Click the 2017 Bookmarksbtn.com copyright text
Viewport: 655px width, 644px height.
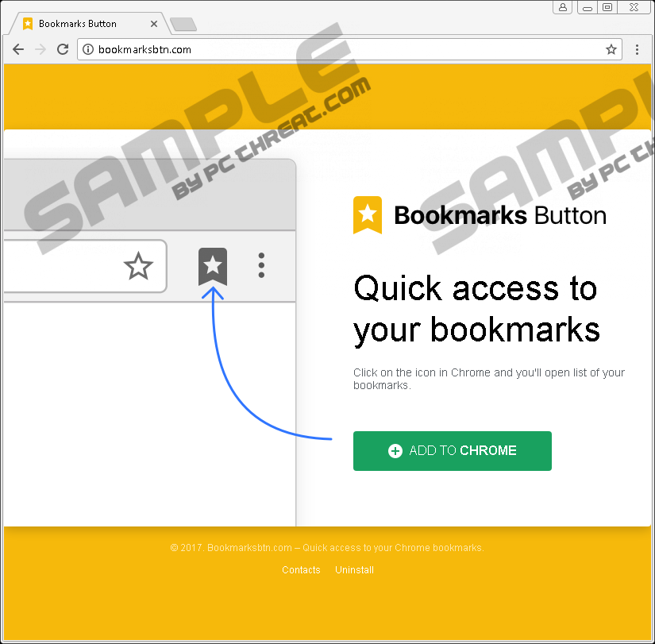[x=327, y=547]
